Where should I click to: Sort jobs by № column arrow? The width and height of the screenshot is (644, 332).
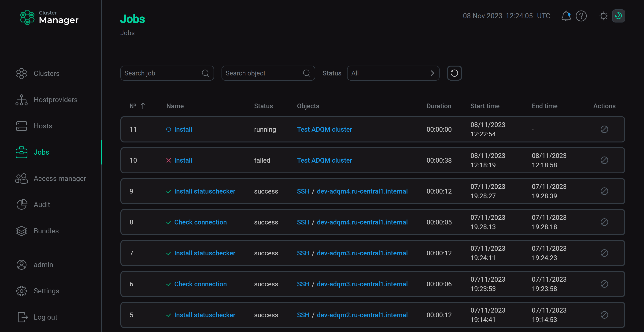[x=143, y=106]
